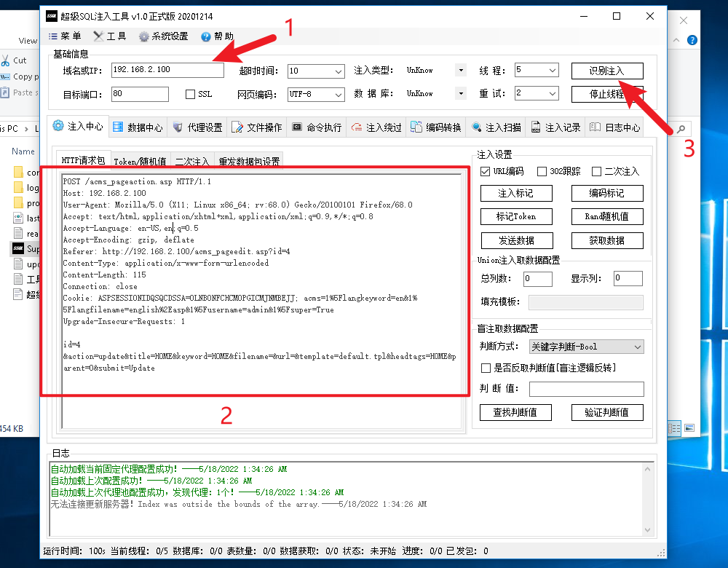Click the 判断值 input field
Viewport: 728px width, 568px height.
(x=586, y=389)
